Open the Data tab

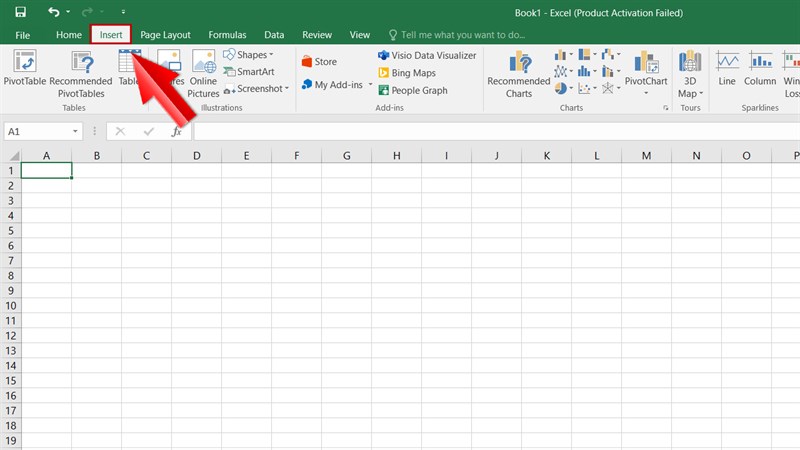tap(274, 35)
